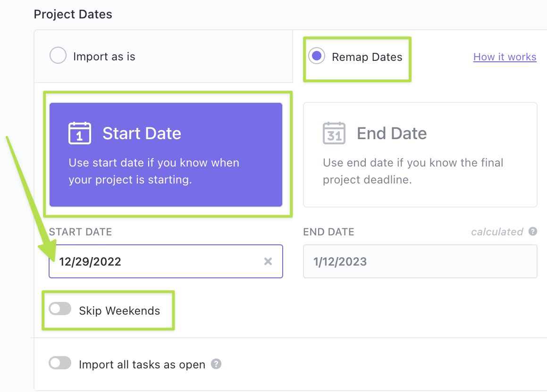Enable the Skip Weekends toggle
The image size is (547, 392).
[60, 309]
